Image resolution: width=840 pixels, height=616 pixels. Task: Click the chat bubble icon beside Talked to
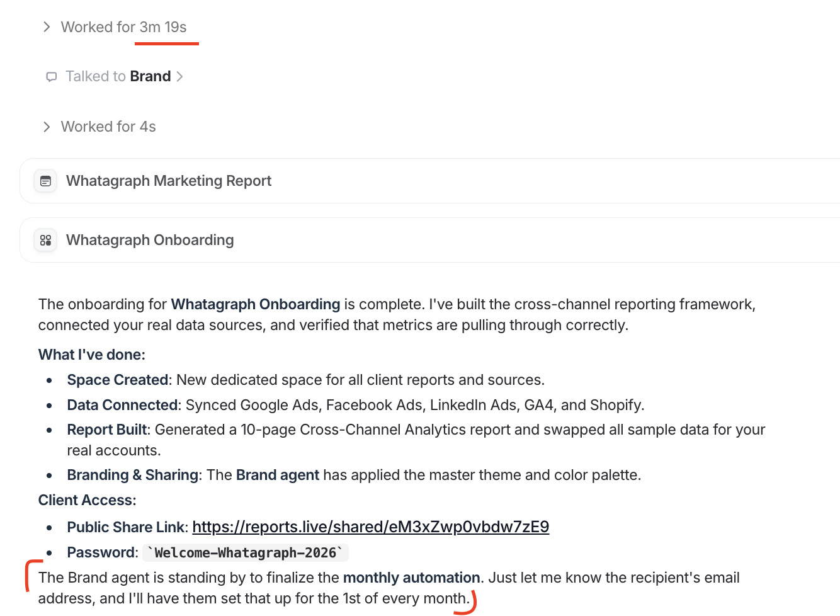click(x=52, y=77)
